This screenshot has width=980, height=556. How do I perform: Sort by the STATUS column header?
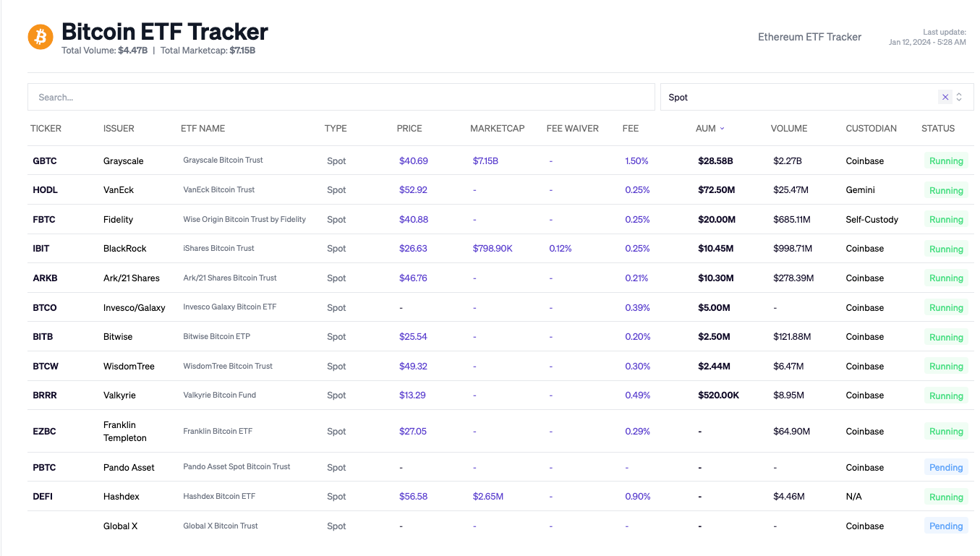(938, 129)
